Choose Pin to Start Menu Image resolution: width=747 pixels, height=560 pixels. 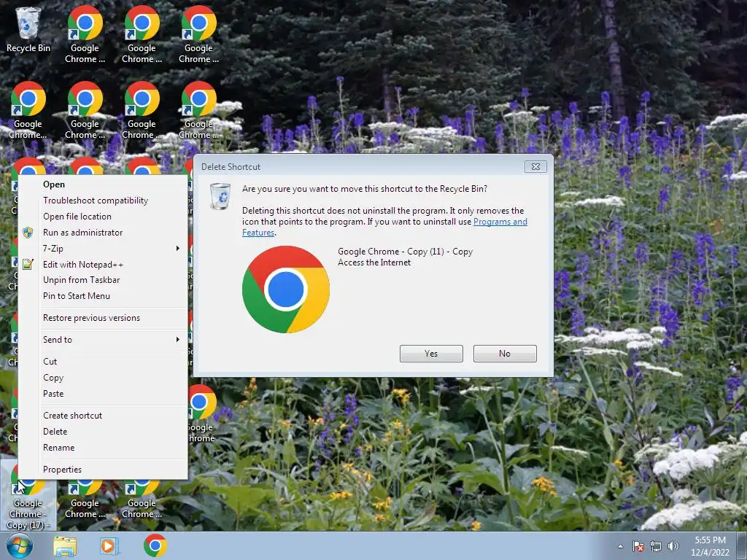[x=103, y=296]
